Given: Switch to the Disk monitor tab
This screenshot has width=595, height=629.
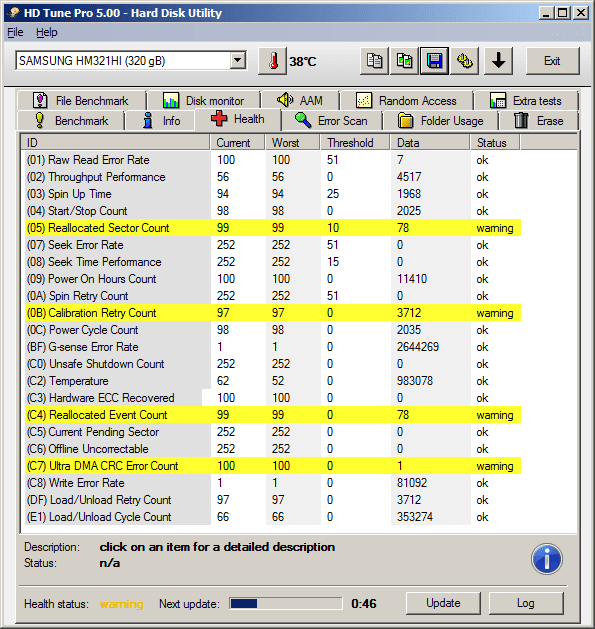Looking at the screenshot, I should [203, 100].
